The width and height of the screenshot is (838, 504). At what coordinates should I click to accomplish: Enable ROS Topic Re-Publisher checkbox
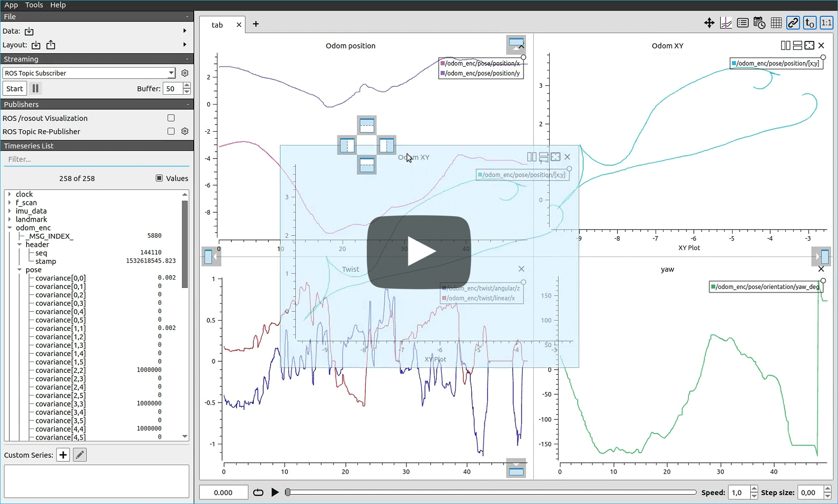[x=171, y=132]
